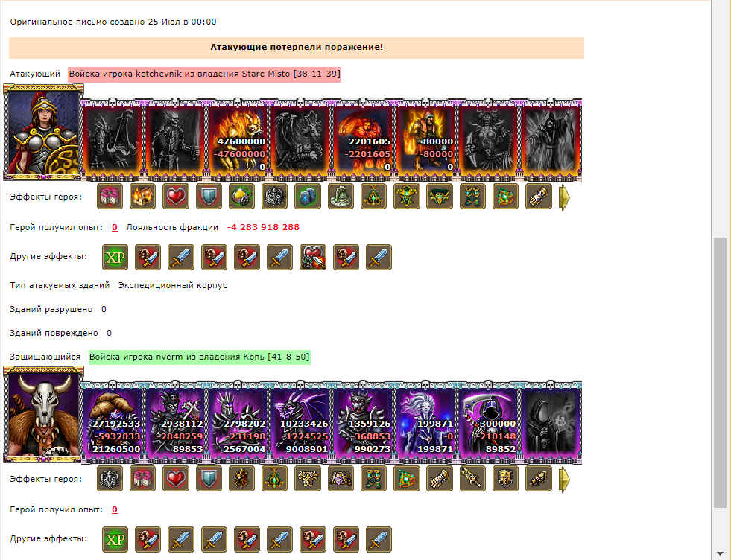This screenshot has height=560, width=731.
Task: Click the green XP icon in attacker's other effects
Action: (115, 257)
